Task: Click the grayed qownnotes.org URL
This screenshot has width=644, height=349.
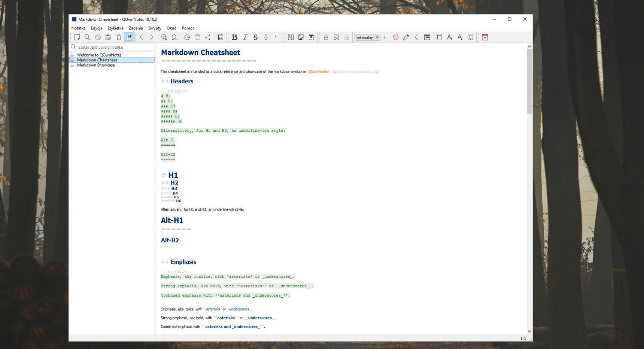Action: 354,72
